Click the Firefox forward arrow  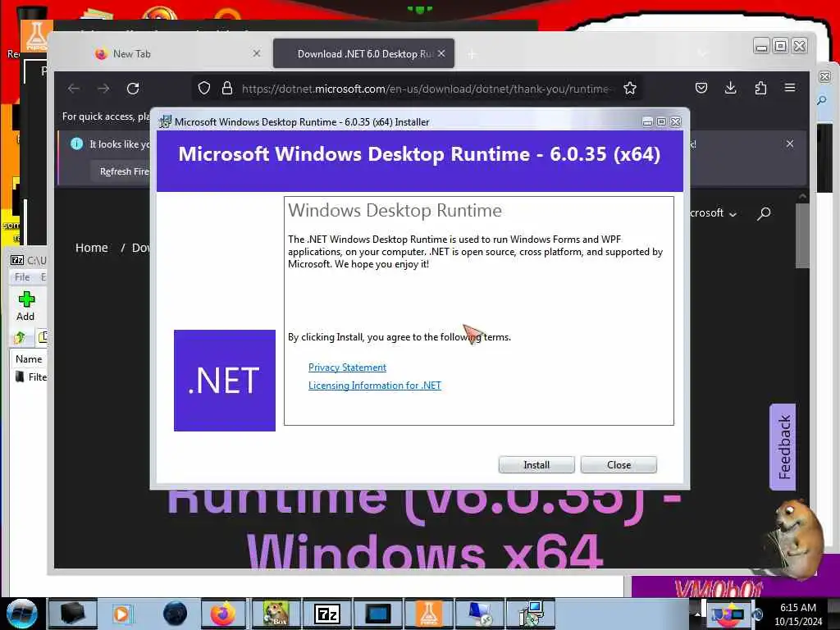(x=103, y=89)
